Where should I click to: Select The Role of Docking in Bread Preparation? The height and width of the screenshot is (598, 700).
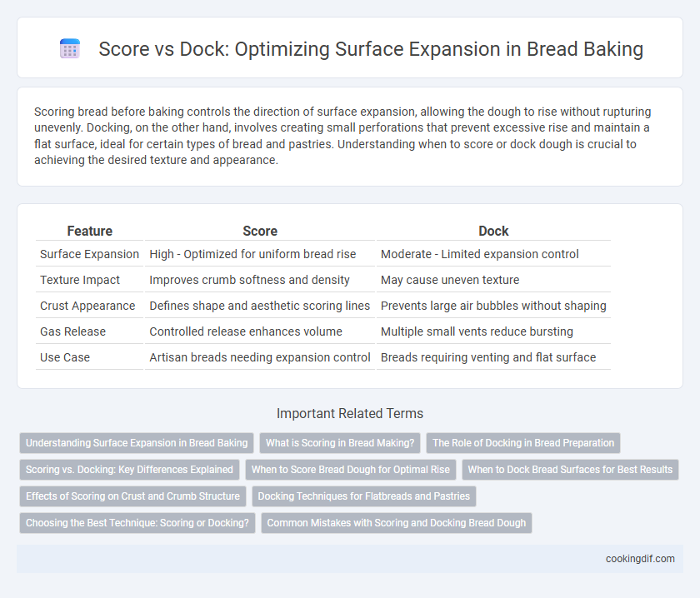523,443
